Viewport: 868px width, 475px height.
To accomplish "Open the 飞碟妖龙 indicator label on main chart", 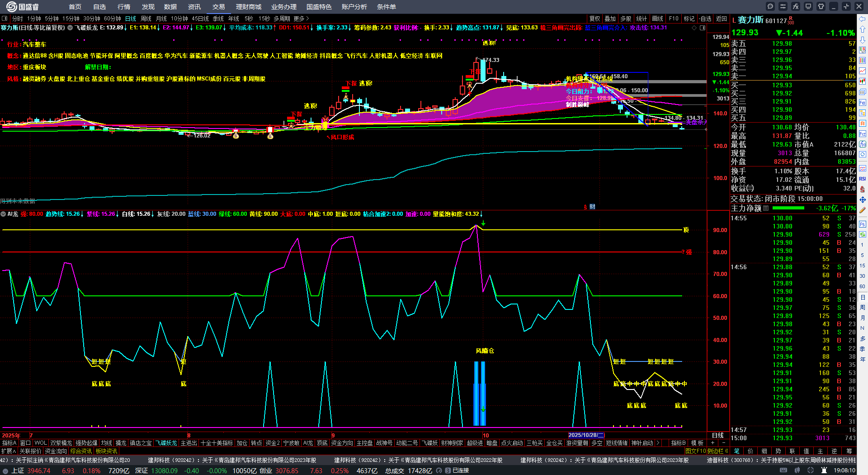I will [86, 28].
